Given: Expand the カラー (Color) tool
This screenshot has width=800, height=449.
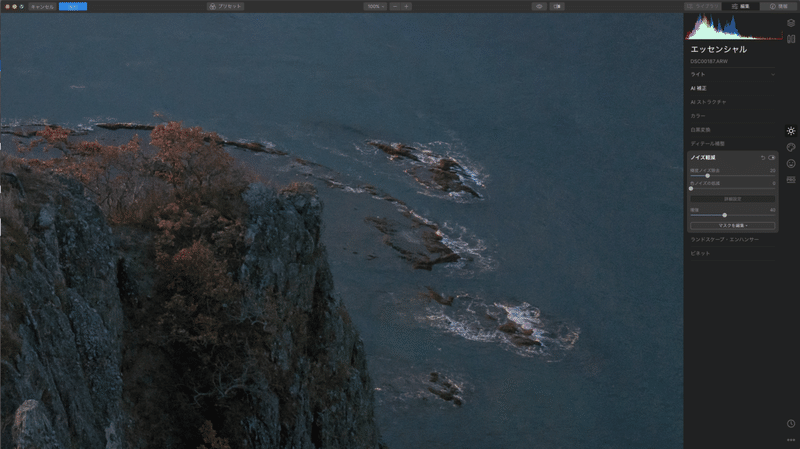Looking at the screenshot, I should coord(732,116).
